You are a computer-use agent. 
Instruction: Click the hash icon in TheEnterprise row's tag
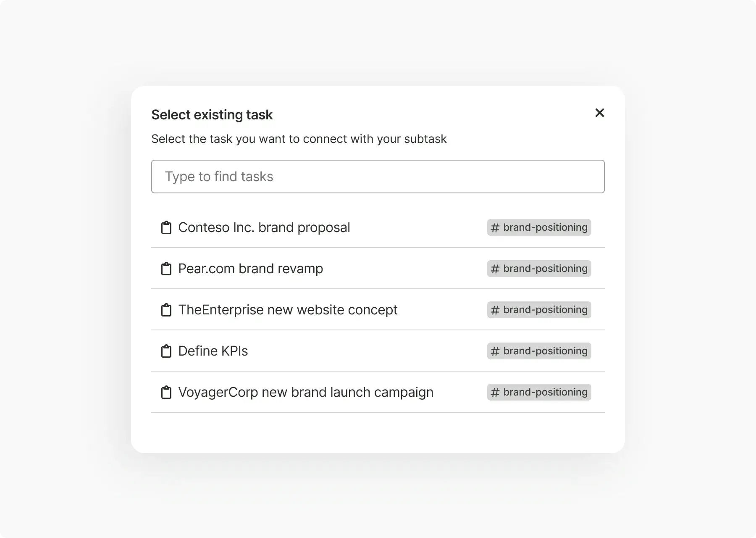[495, 310]
